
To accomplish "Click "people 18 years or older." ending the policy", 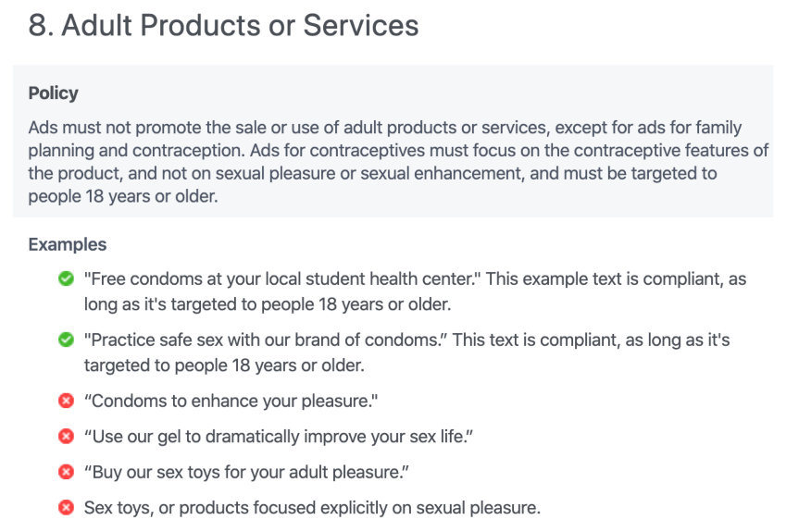I will click(x=123, y=195).
